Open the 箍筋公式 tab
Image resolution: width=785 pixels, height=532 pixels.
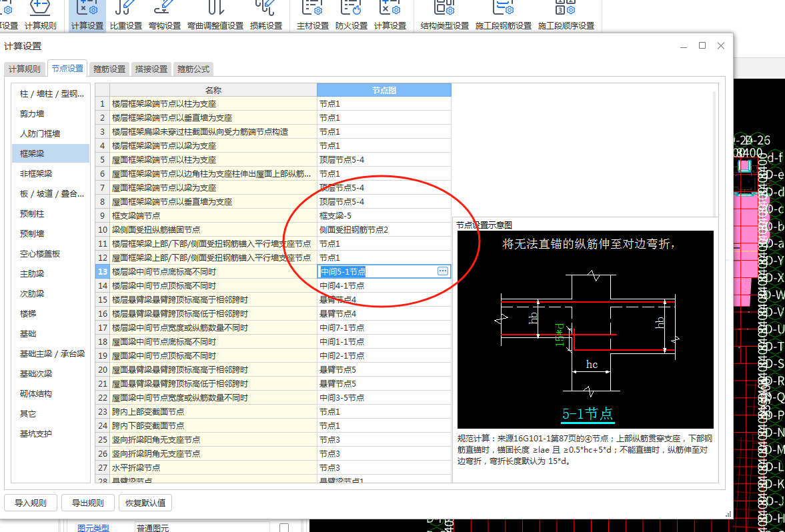click(x=193, y=69)
